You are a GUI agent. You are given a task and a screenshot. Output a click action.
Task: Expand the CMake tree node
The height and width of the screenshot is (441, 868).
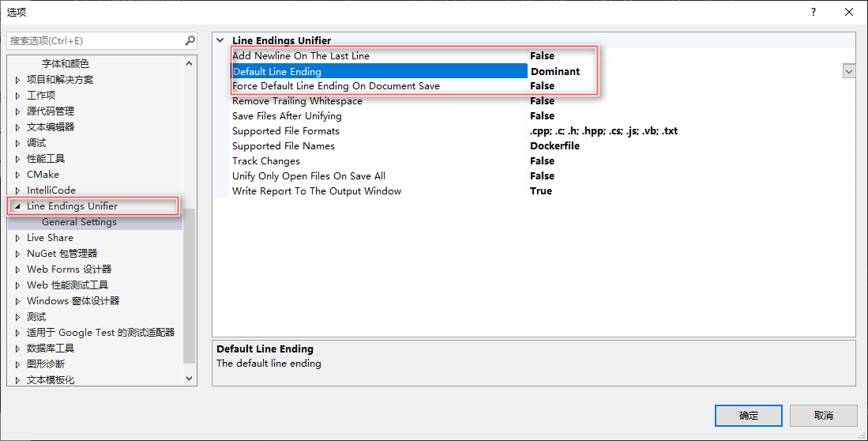pyautogui.click(x=17, y=175)
